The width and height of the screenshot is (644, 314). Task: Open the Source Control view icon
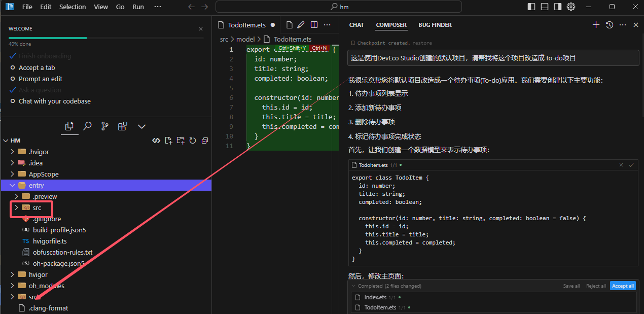click(x=104, y=126)
